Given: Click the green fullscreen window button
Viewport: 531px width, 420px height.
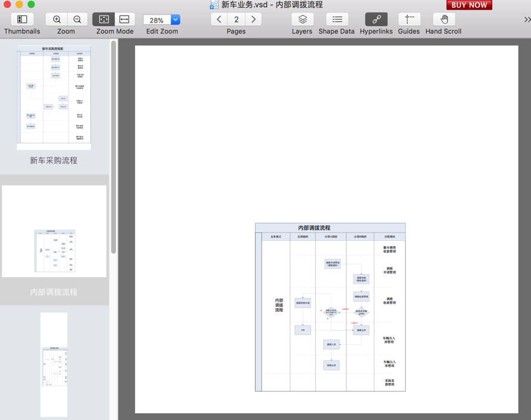Looking at the screenshot, I should click(x=31, y=4).
